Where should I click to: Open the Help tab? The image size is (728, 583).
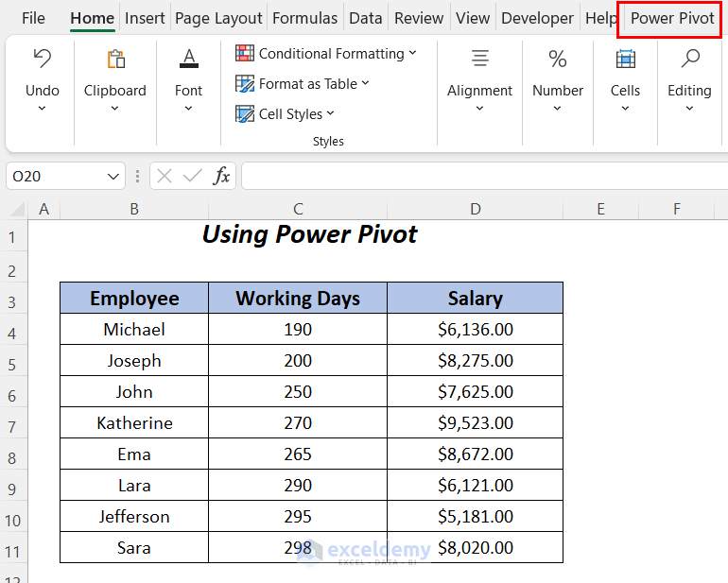(600, 18)
